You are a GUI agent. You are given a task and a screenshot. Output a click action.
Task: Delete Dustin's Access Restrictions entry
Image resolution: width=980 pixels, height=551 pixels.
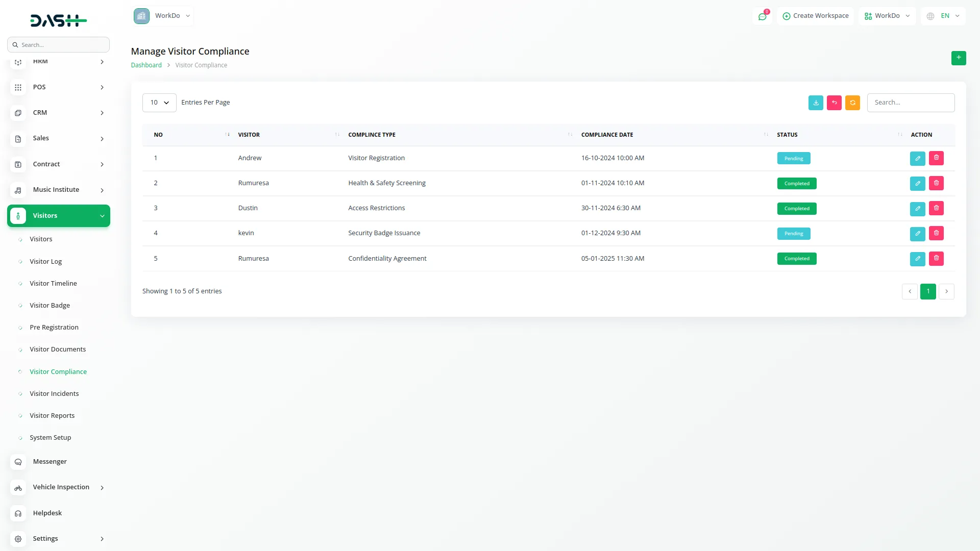point(936,208)
